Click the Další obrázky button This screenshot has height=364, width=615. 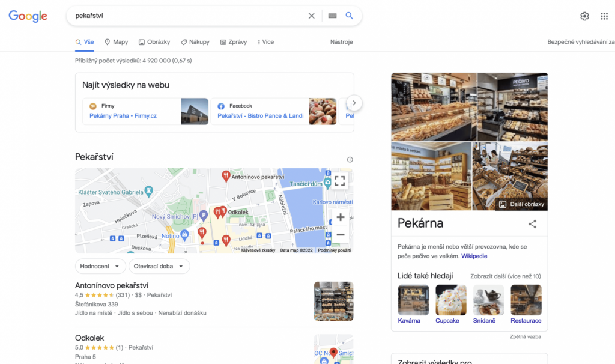(x=521, y=204)
